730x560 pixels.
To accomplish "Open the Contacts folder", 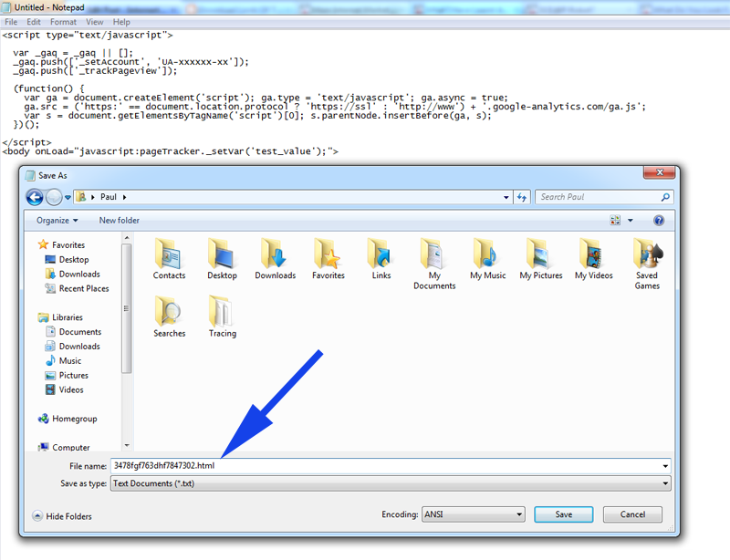I will (x=169, y=259).
